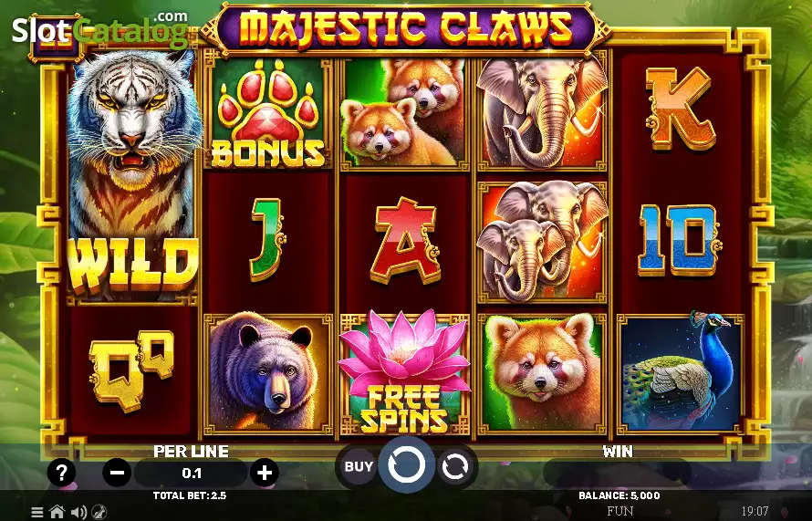The image size is (812, 521).
Task: Click the empty WIN amount display
Action: [618, 472]
